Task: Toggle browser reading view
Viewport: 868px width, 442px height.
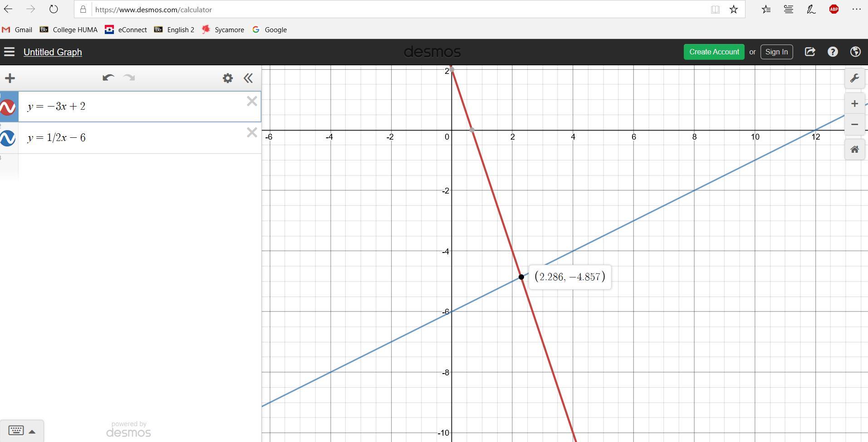Action: [x=715, y=10]
